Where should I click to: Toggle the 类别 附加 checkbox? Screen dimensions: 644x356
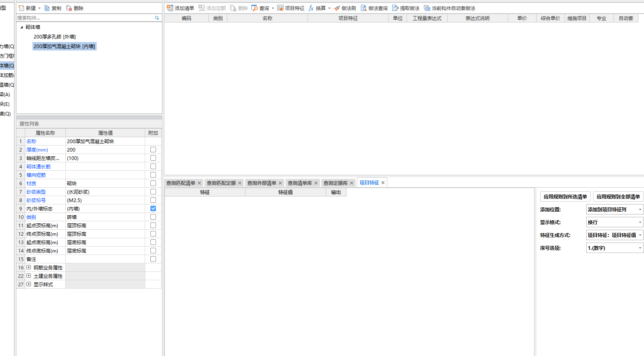(x=153, y=217)
